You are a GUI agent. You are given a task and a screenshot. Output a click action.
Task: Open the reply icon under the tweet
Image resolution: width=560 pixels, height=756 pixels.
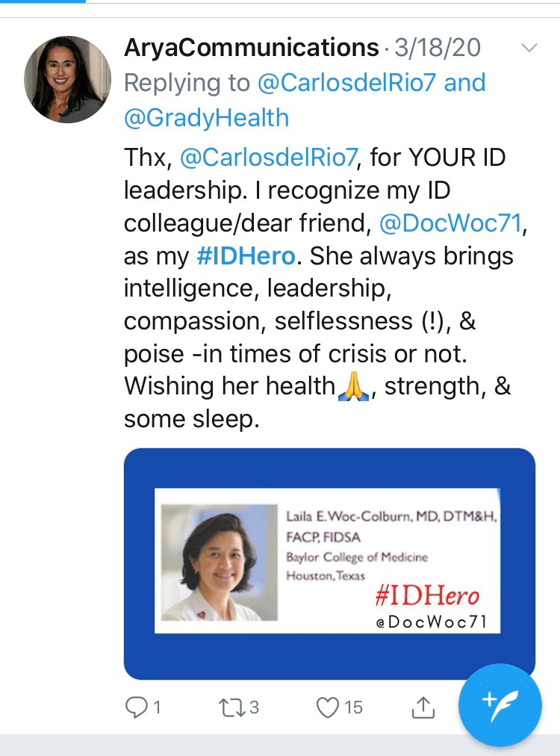tap(135, 707)
